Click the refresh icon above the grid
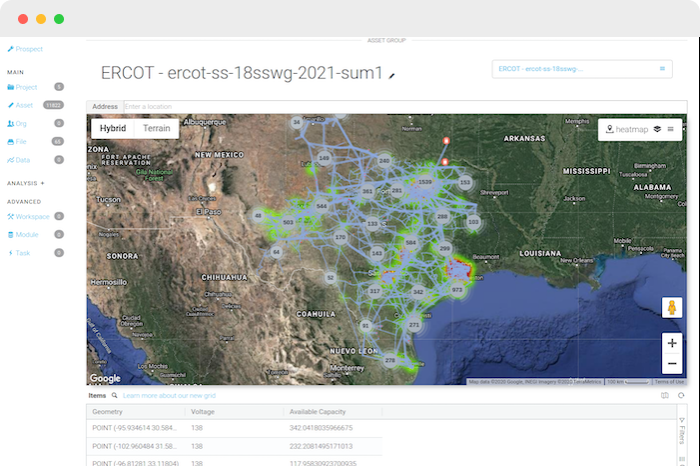This screenshot has height=466, width=700. pos(681,395)
